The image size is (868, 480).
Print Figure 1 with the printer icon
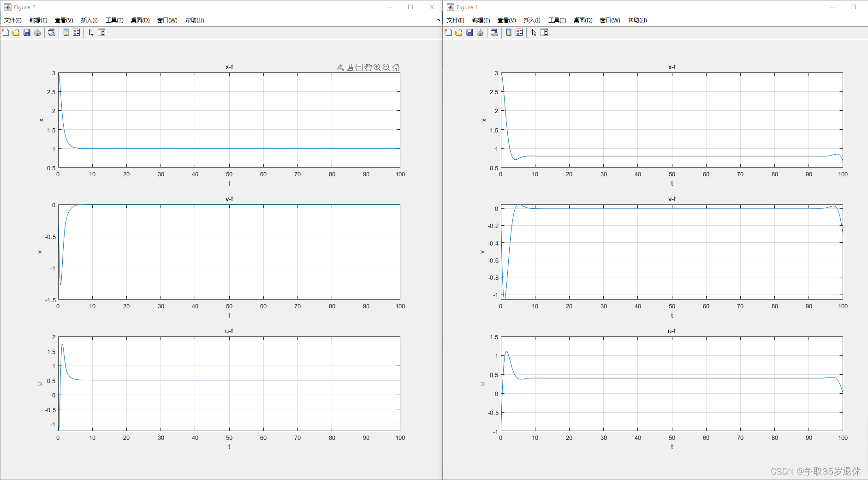(480, 32)
